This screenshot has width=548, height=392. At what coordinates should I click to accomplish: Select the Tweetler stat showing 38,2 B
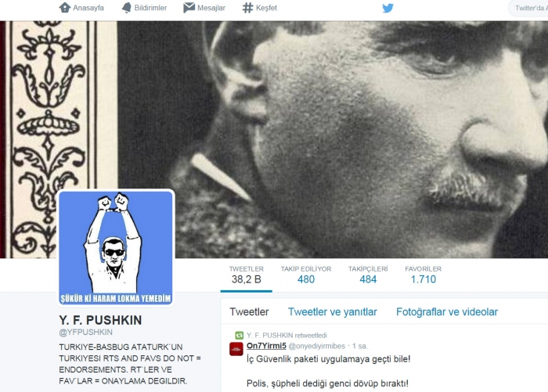click(247, 275)
